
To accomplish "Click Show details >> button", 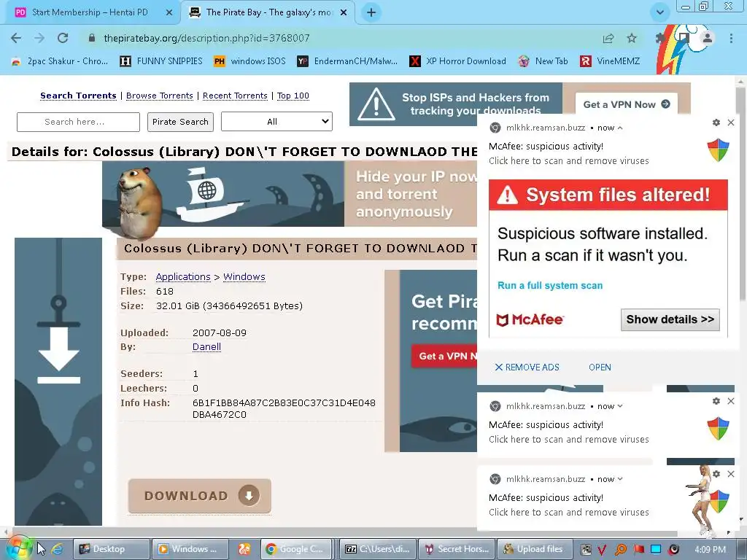I will (670, 319).
